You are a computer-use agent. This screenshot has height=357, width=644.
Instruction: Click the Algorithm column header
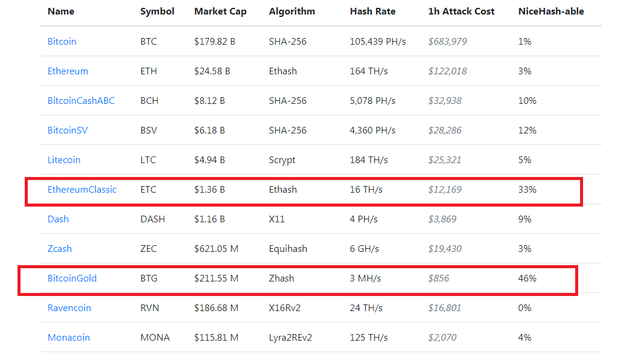292,11
